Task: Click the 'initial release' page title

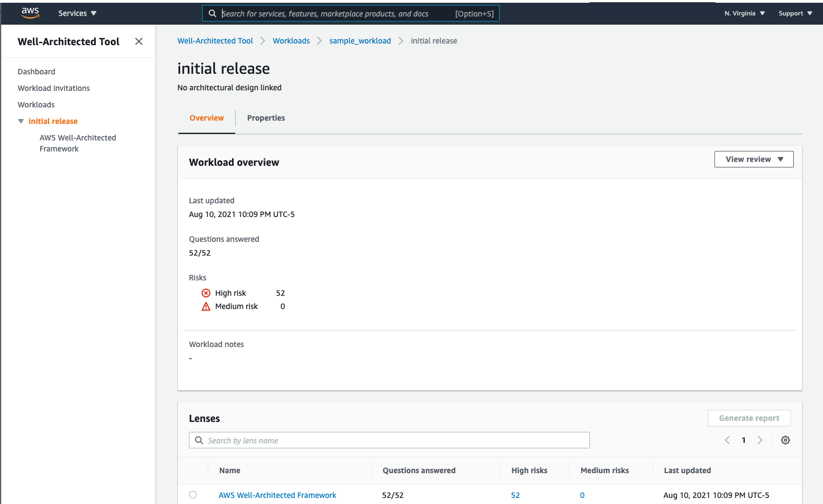Action: (x=224, y=68)
